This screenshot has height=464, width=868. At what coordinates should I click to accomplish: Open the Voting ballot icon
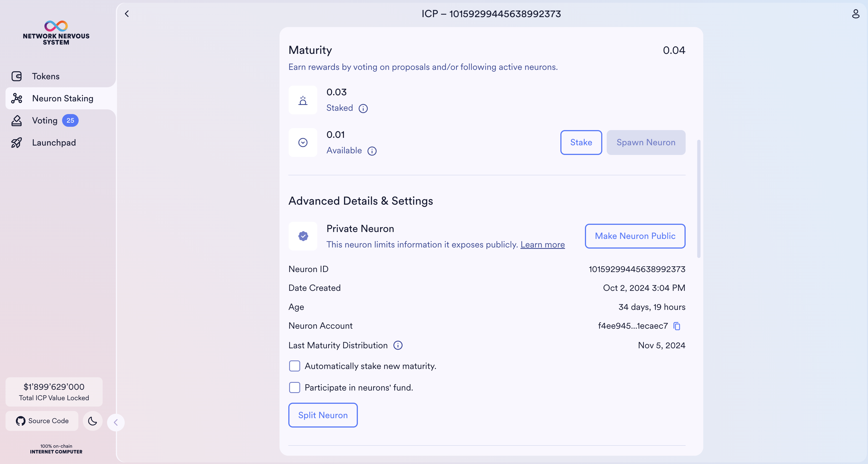[17, 120]
